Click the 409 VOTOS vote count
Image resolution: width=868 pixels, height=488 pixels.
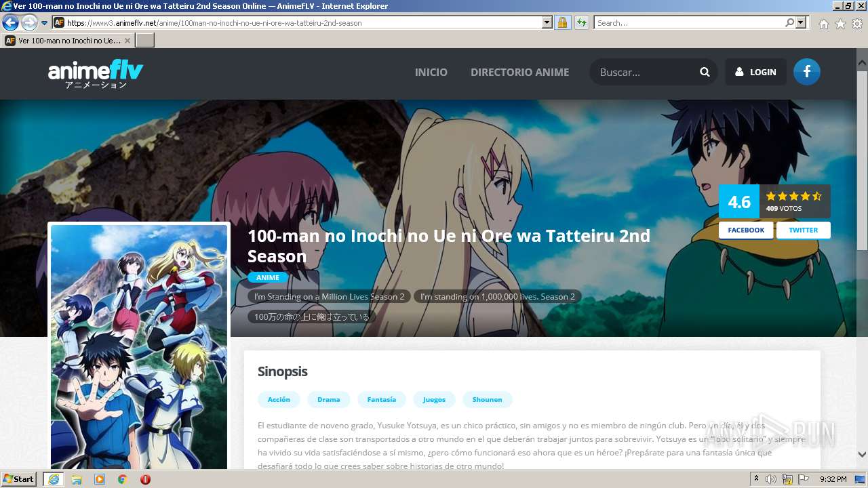point(784,209)
